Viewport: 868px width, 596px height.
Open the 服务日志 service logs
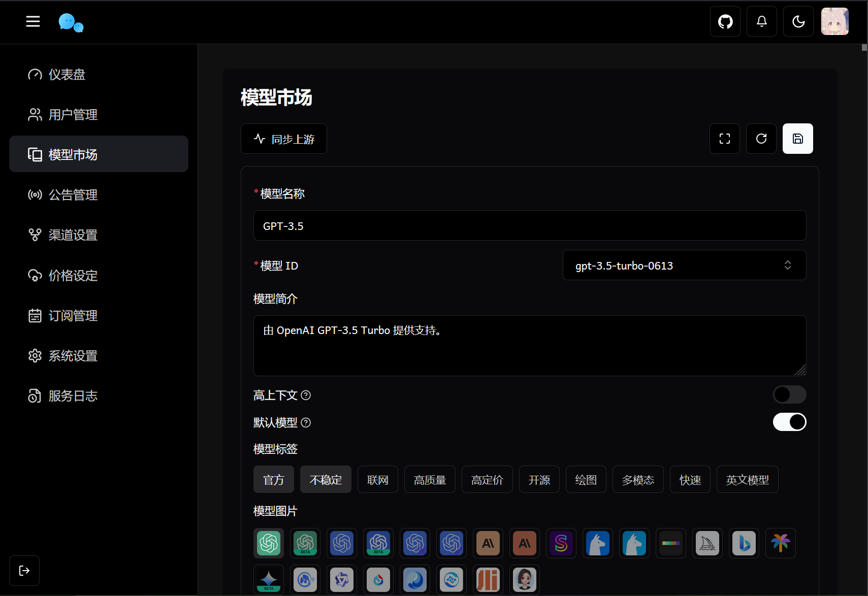pos(73,396)
